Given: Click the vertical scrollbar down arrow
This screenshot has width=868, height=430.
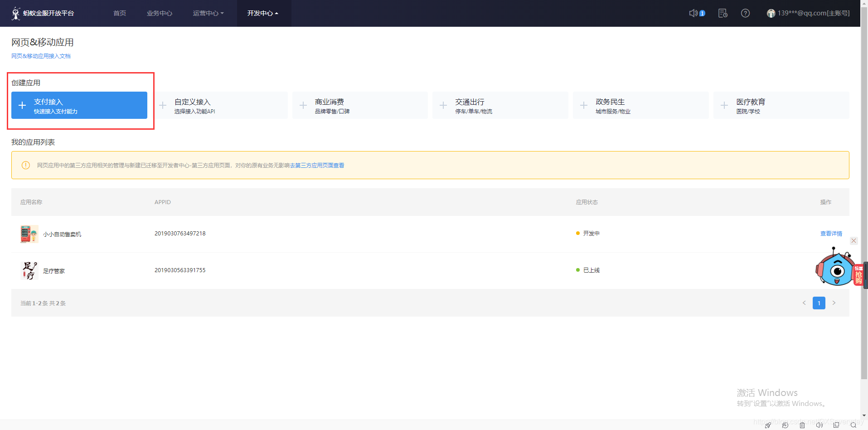Looking at the screenshot, I should click(864, 415).
